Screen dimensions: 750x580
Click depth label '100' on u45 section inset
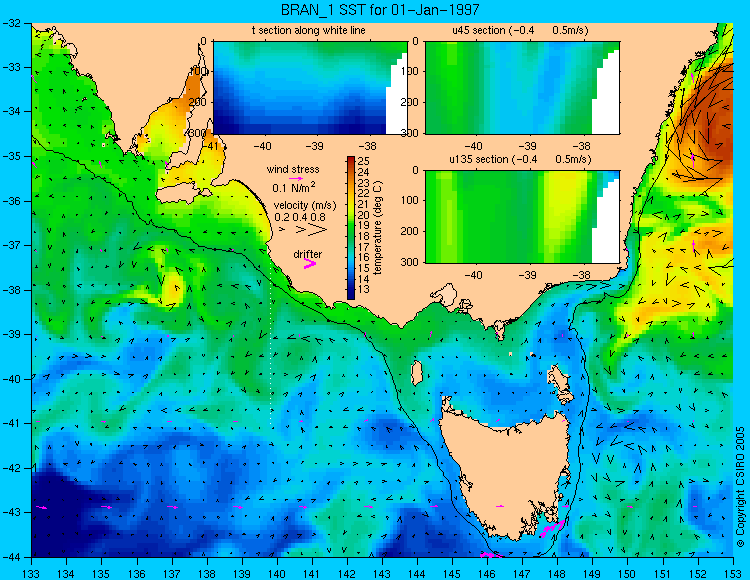tap(410, 71)
